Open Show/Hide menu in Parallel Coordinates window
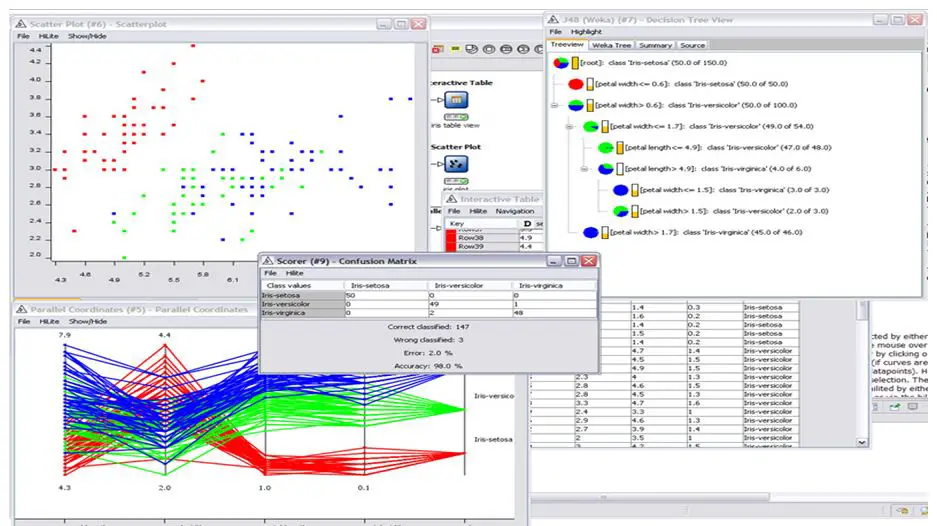 coord(88,321)
